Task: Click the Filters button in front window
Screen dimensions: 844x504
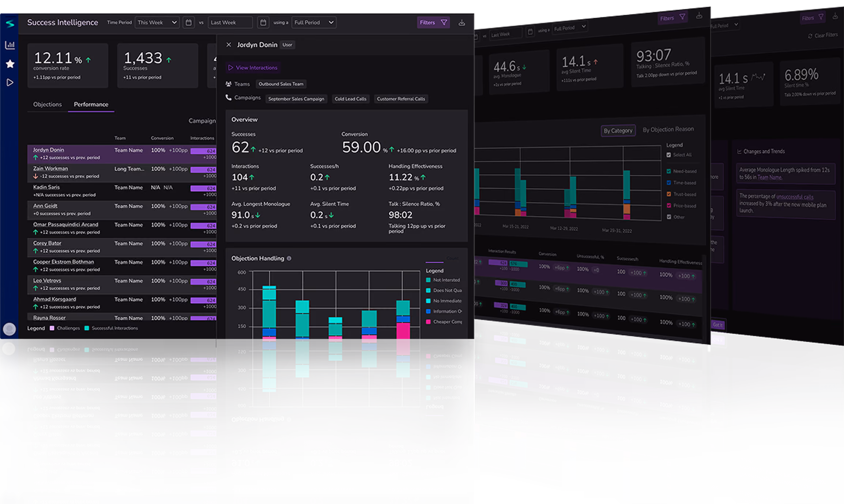Action: coord(433,23)
